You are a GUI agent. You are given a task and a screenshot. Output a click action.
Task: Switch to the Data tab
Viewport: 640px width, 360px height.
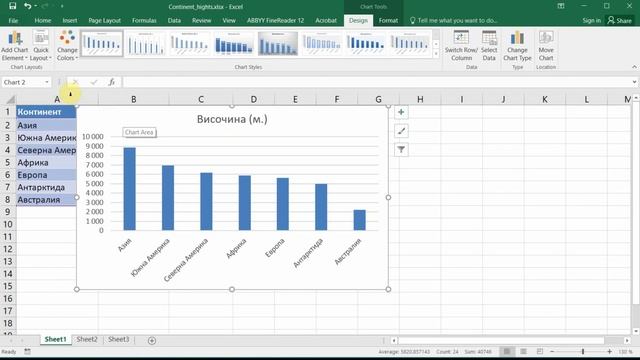coord(174,20)
